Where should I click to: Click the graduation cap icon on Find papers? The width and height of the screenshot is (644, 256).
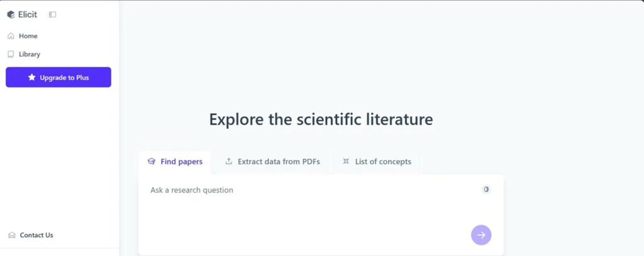coord(151,162)
